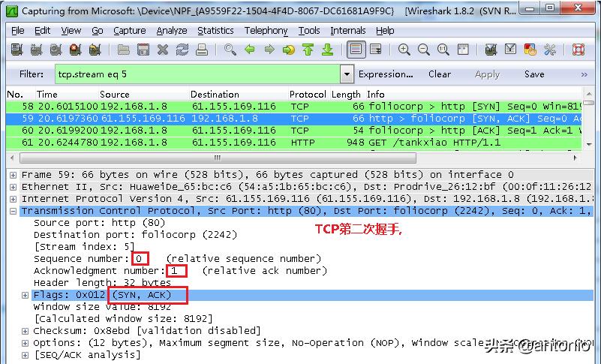Reload the capture file icon
Viewport: 601px width, 364px height.
pyautogui.click(x=182, y=50)
